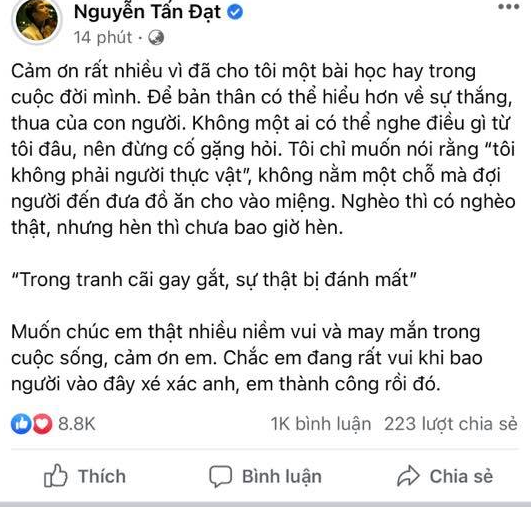This screenshot has height=507, width=531.
Task: Open the 1K bình luận comments
Action: click(x=321, y=424)
